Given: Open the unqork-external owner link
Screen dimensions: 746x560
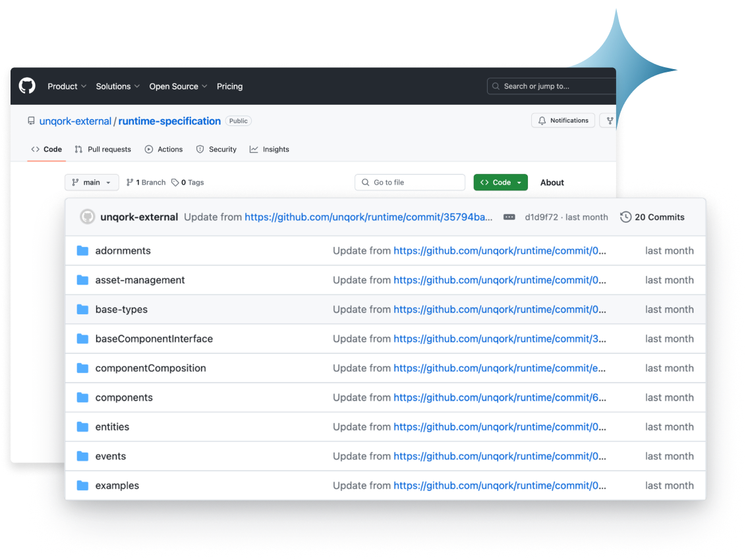Looking at the screenshot, I should (75, 121).
